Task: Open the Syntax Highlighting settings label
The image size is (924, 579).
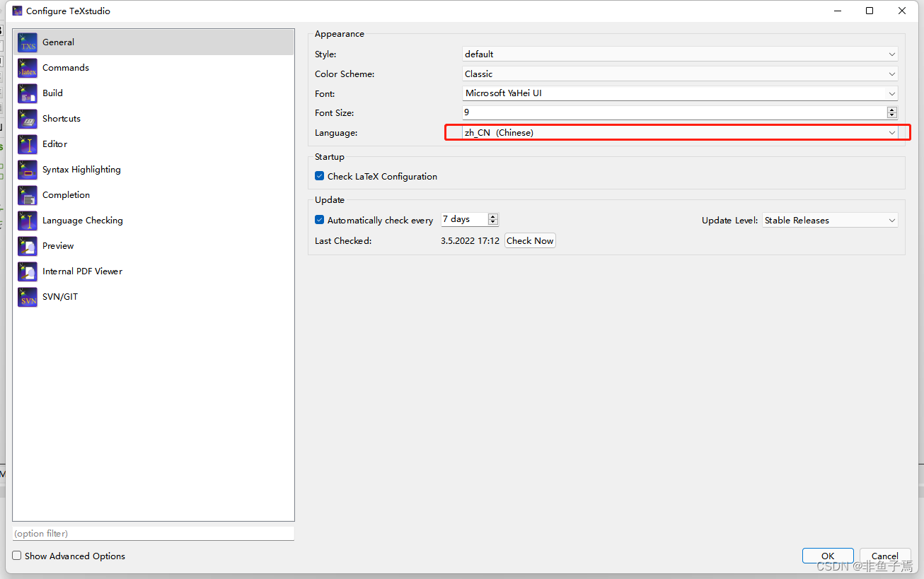Action: click(x=81, y=170)
